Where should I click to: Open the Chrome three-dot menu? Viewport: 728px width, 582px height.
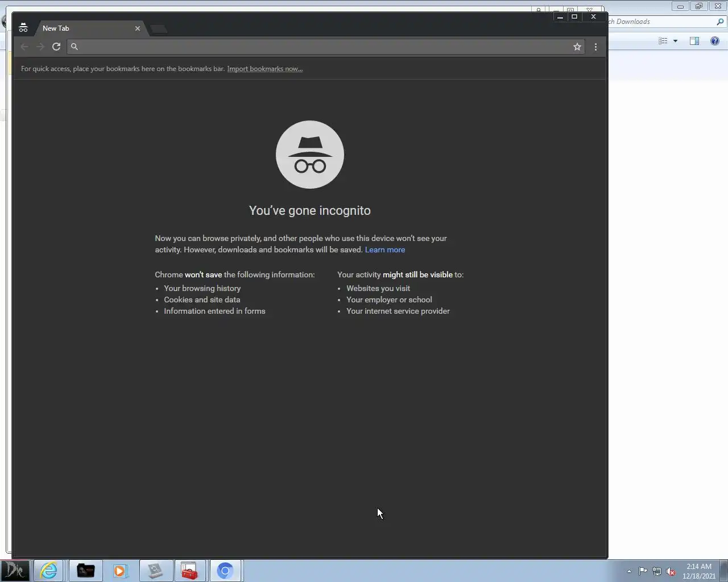pos(595,47)
